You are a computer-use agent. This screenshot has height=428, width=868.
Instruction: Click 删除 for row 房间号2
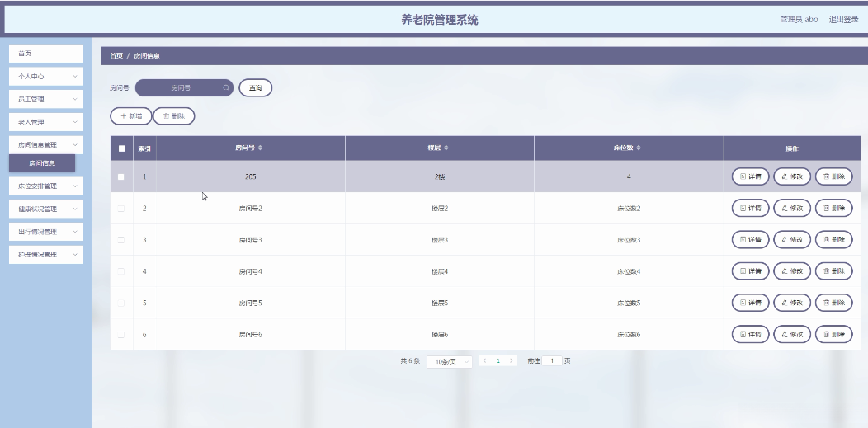[833, 209]
